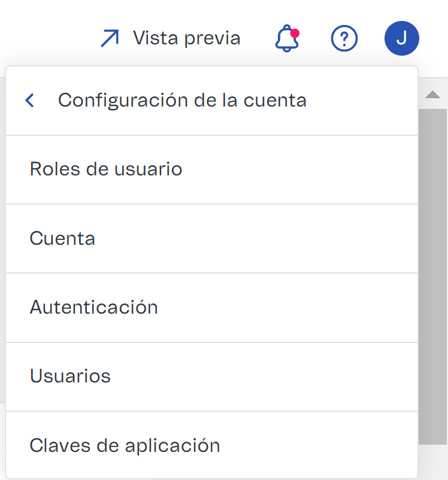Click the circled question mark for help
The width and height of the screenshot is (448, 480).
[344, 38]
